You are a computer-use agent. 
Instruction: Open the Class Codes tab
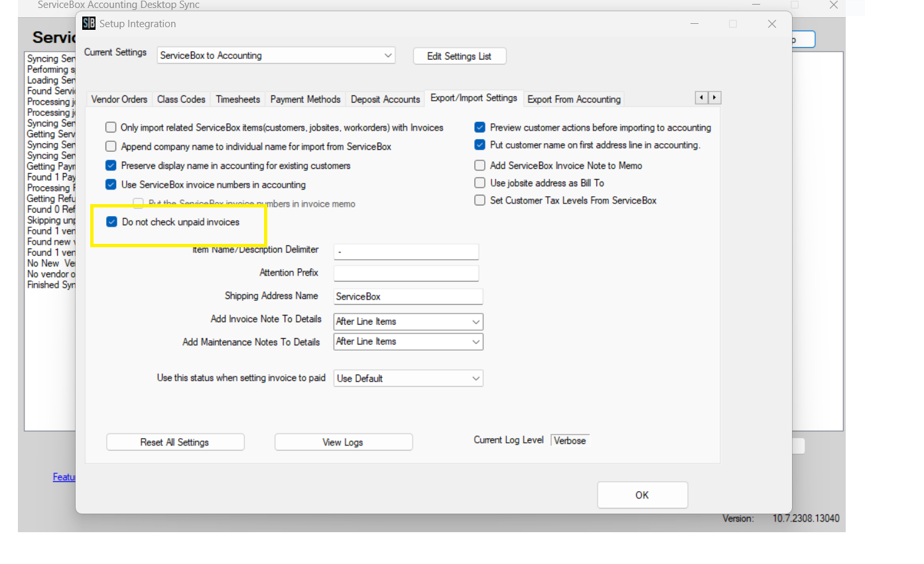181,99
